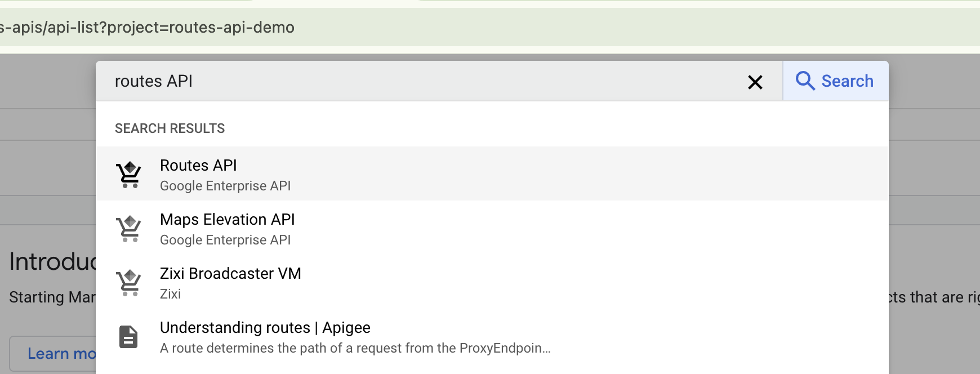Open Understanding routes Apigee documentation result
980x374 pixels.
[265, 328]
